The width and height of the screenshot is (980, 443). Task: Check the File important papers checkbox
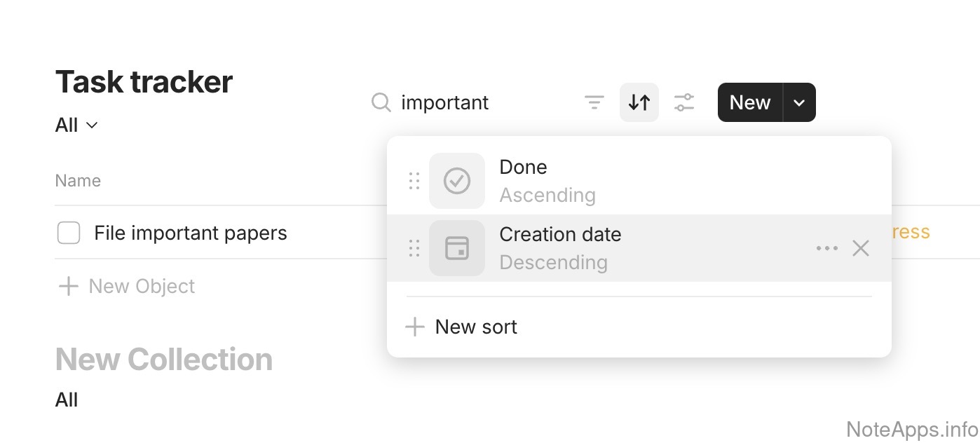coord(69,233)
